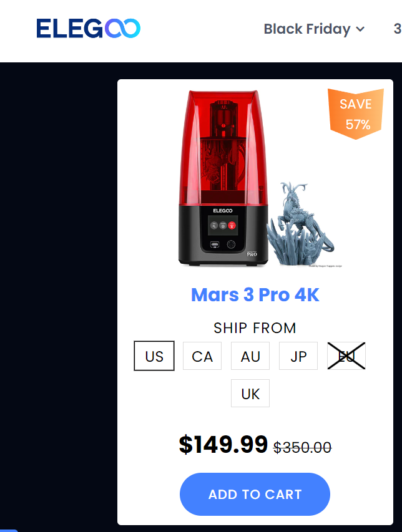Open the Mars 3 Pro 4K product link
The width and height of the screenshot is (402, 532).
pos(255,294)
